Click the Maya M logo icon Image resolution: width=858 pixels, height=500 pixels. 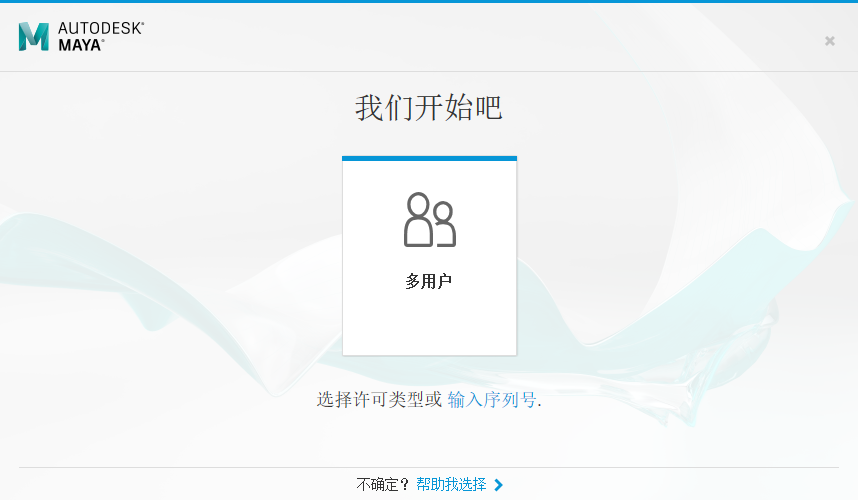pyautogui.click(x=33, y=37)
